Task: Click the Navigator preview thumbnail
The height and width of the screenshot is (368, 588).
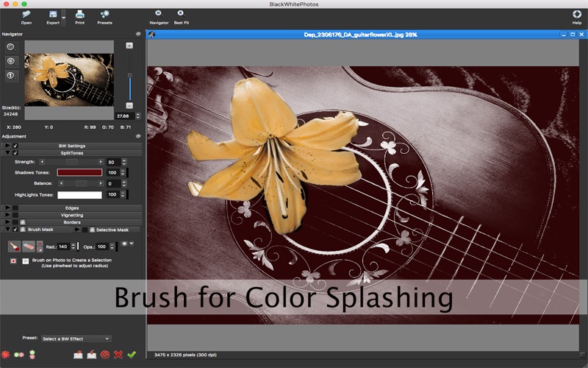Action: tap(69, 80)
